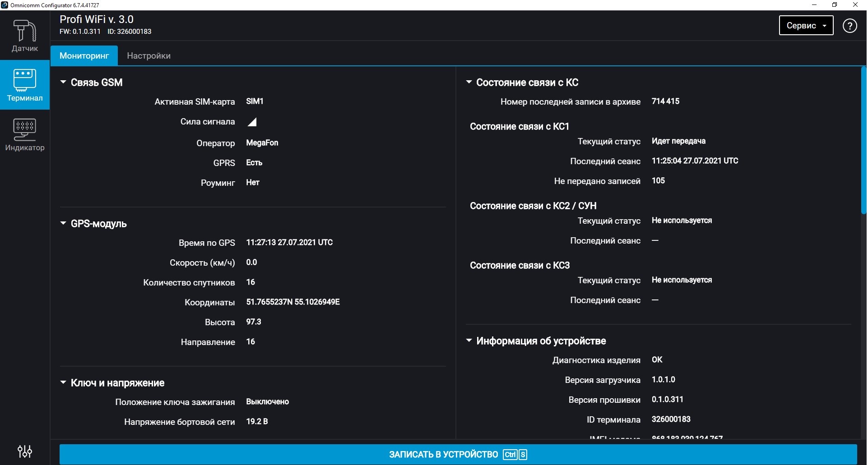Collapse the Состояние связи с КС section

469,82
